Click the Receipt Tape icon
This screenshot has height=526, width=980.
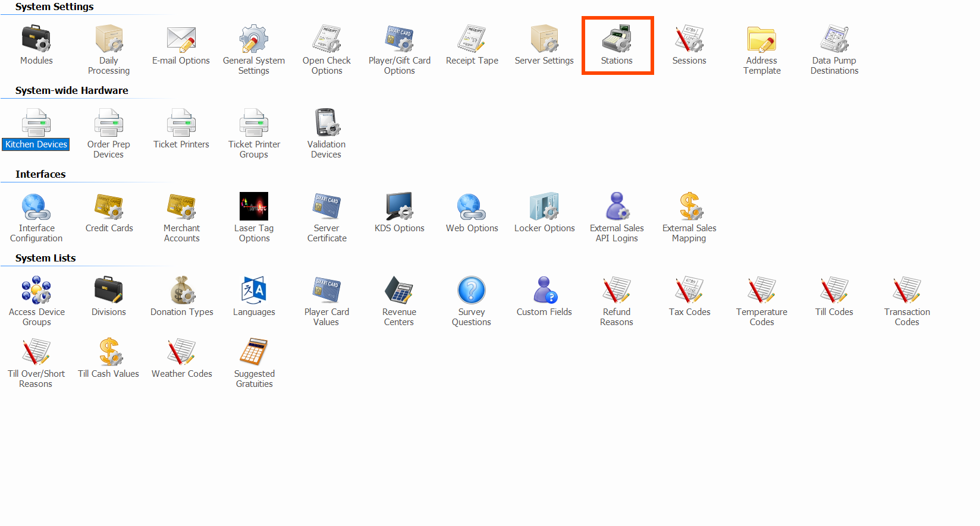472,40
